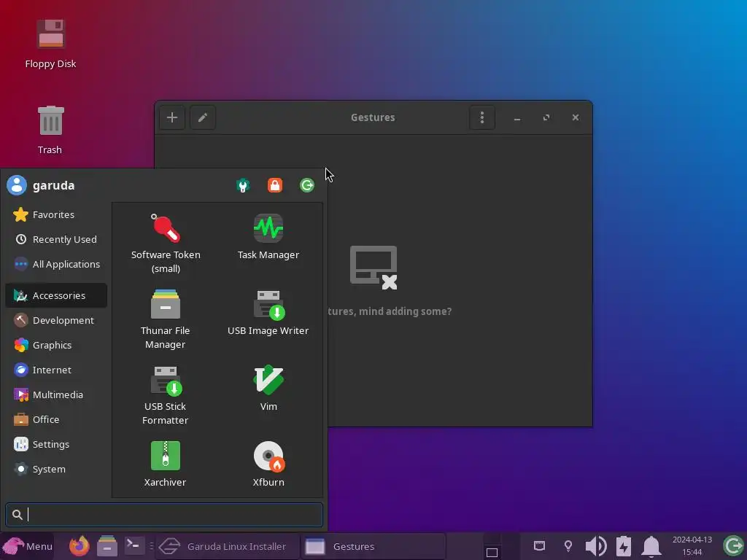Open Xarchiver
747x560 pixels.
(166, 464)
